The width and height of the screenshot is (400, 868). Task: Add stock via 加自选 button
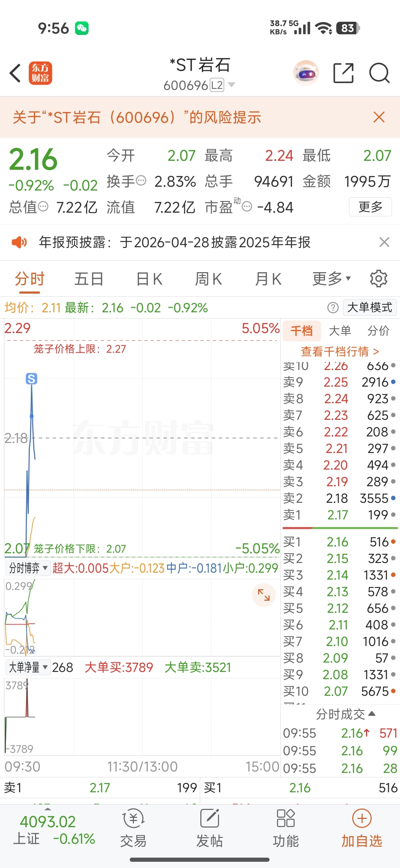(x=362, y=828)
